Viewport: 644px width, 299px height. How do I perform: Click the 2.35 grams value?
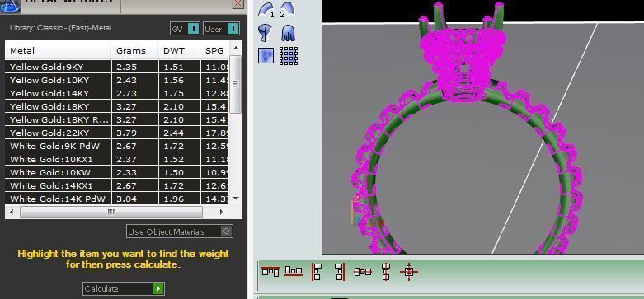126,67
